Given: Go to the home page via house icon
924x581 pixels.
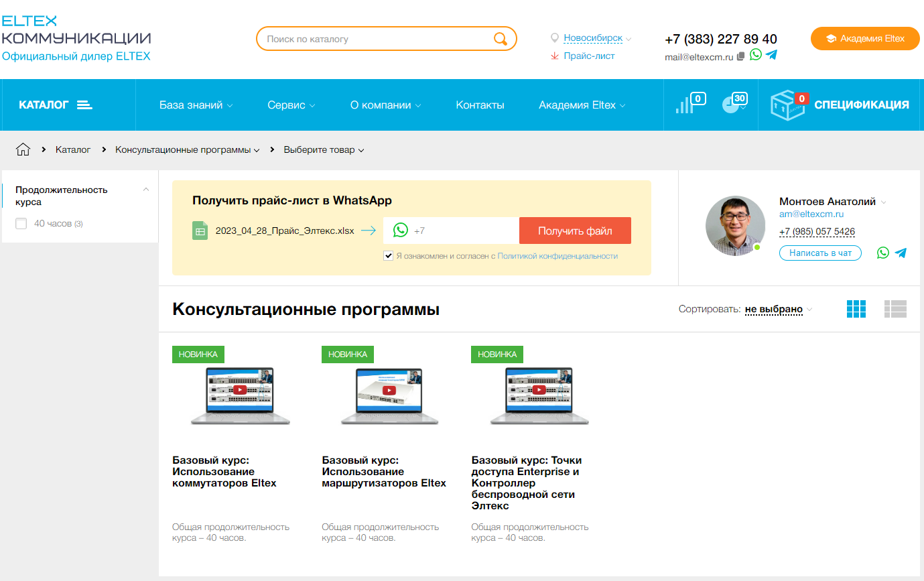Looking at the screenshot, I should (x=23, y=149).
